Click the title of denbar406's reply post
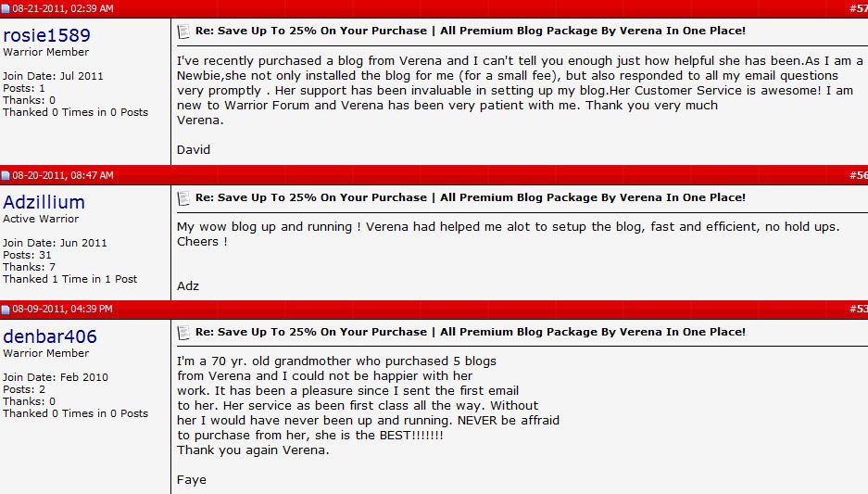Viewport: 868px width, 494px height. (471, 333)
